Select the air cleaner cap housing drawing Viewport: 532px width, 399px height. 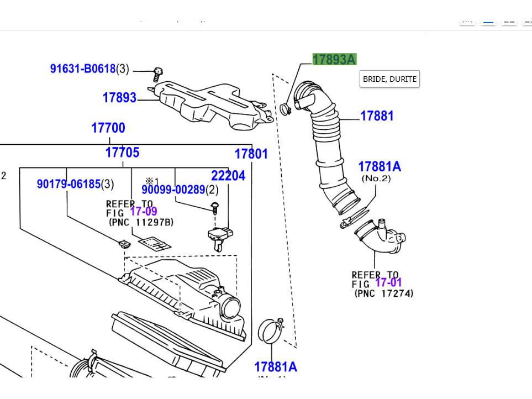click(x=182, y=290)
